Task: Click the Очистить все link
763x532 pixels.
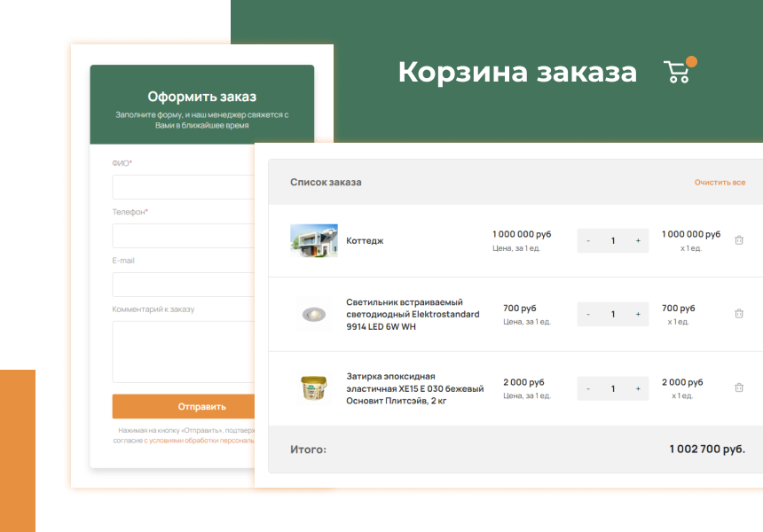Action: [x=720, y=183]
